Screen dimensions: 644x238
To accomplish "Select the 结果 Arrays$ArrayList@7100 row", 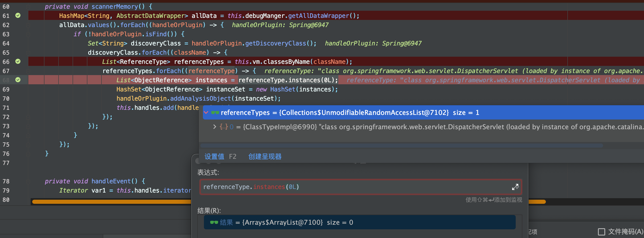I will 360,222.
